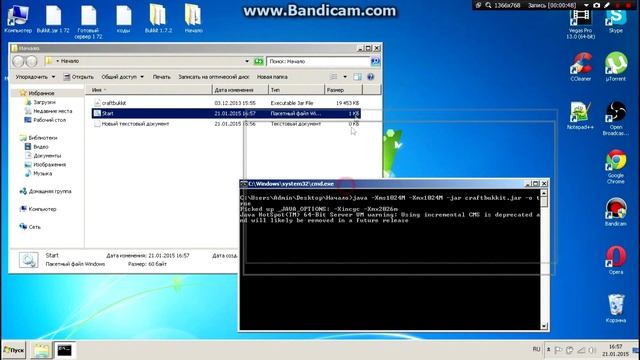Open the Упорядочить dropdown menu
This screenshot has width=640, height=360.
(x=35, y=77)
